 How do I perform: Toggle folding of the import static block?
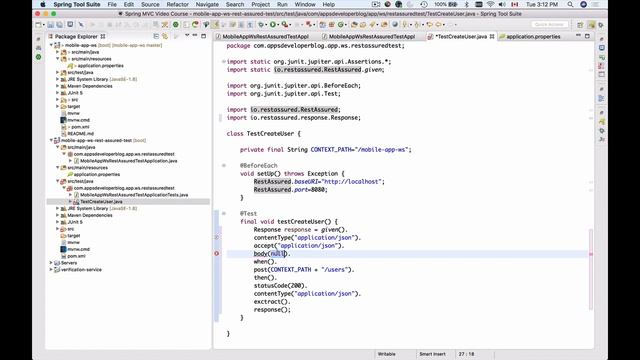224,62
